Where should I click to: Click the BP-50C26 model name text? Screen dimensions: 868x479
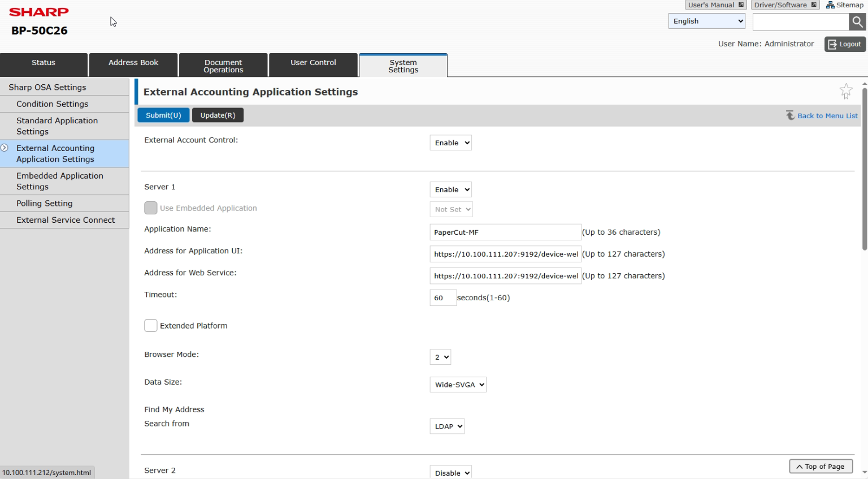click(40, 31)
